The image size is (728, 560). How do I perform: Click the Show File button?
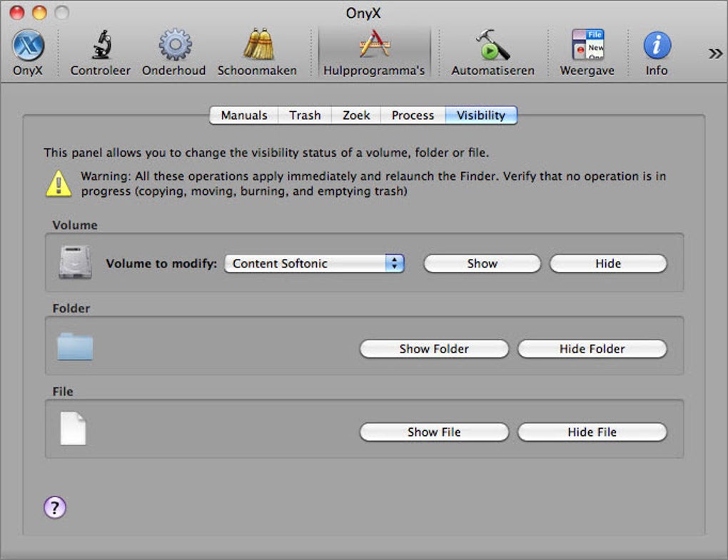pyautogui.click(x=434, y=432)
